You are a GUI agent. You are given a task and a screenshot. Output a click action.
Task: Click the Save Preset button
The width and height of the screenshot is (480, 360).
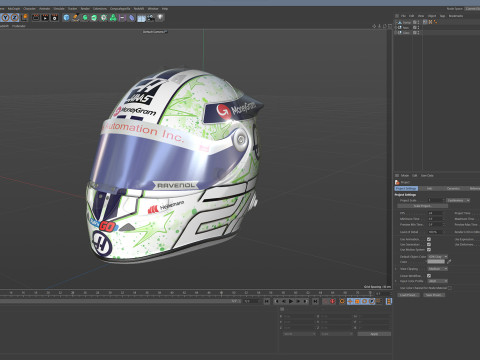point(434,295)
